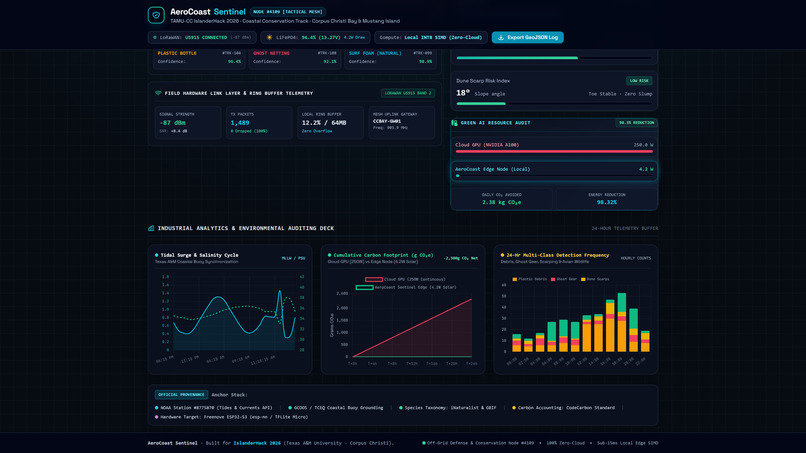Click the -2,300g CO2 Net label

(461, 258)
